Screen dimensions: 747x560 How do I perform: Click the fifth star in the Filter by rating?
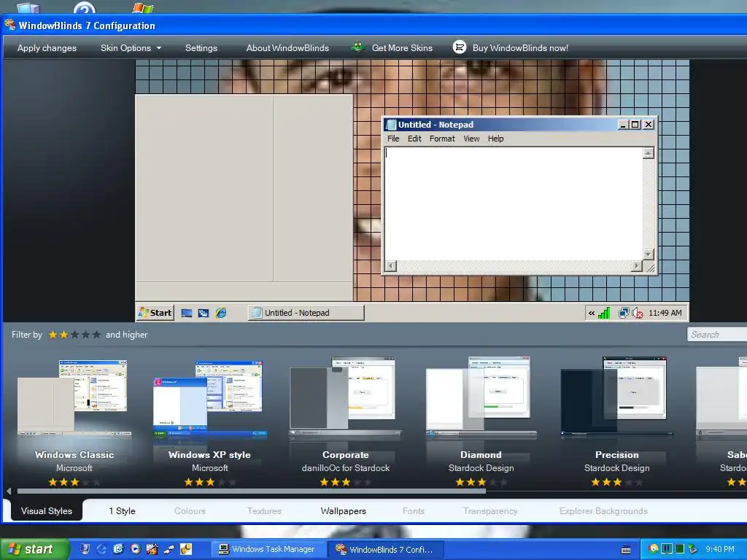(x=97, y=335)
